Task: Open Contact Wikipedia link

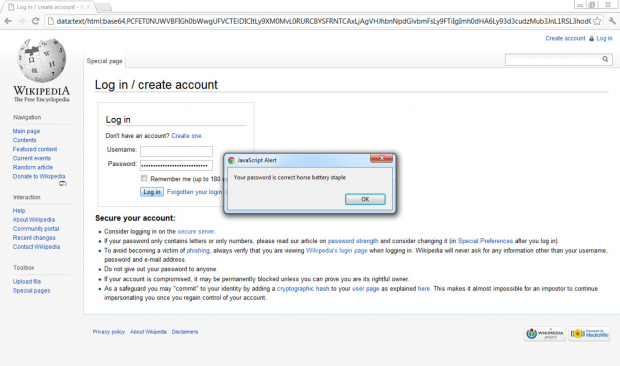Action: click(36, 247)
